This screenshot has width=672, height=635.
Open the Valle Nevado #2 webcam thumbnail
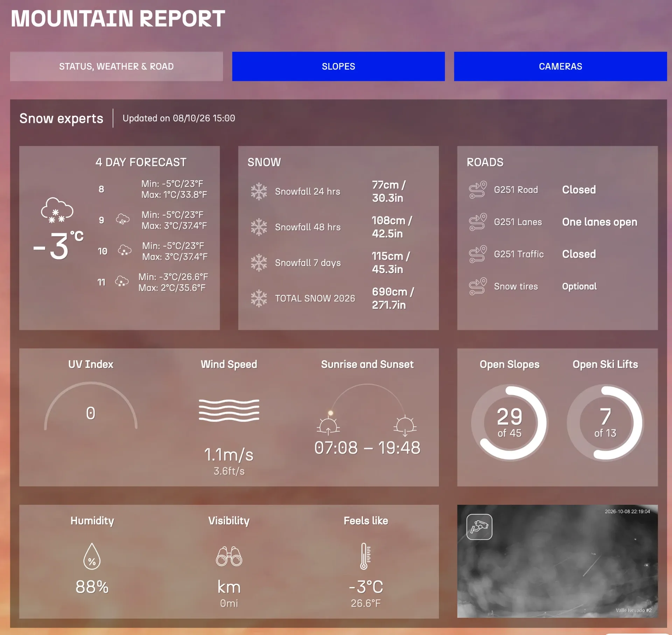pos(557,561)
